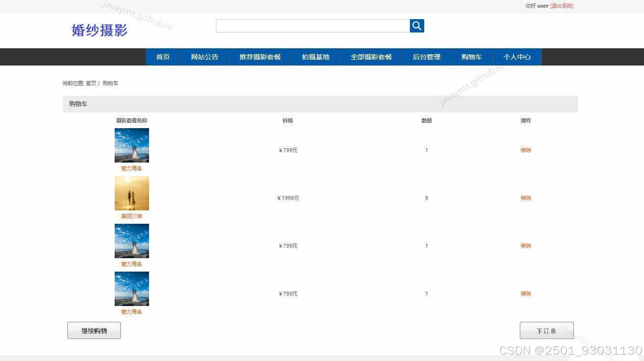The width and height of the screenshot is (644, 361).
Task: Click the 下订单 button
Action: pyautogui.click(x=547, y=330)
